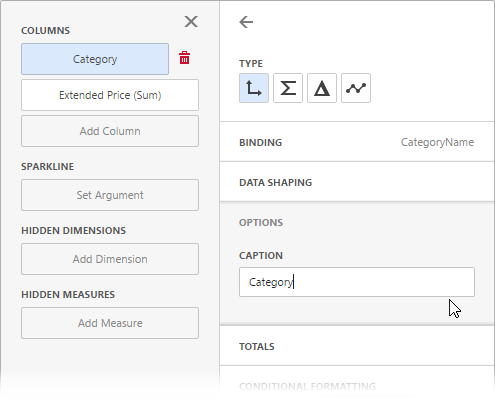
Task: Focus the Caption text field
Action: pos(357,282)
